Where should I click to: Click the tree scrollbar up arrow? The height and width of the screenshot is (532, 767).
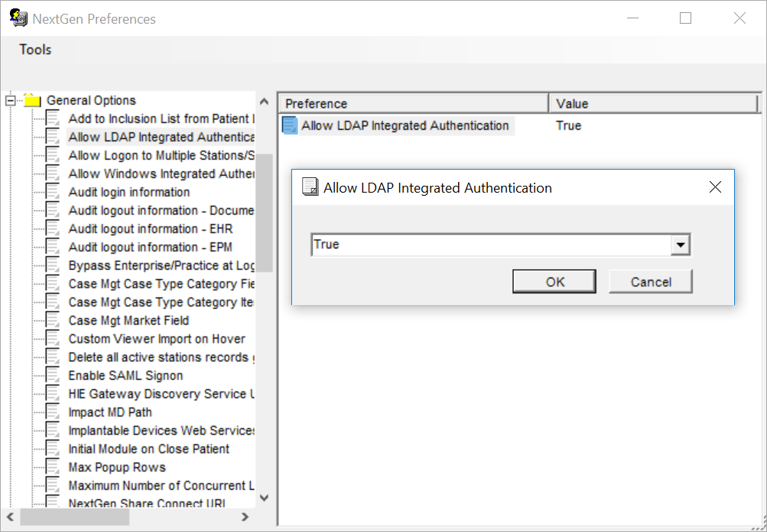coord(264,102)
